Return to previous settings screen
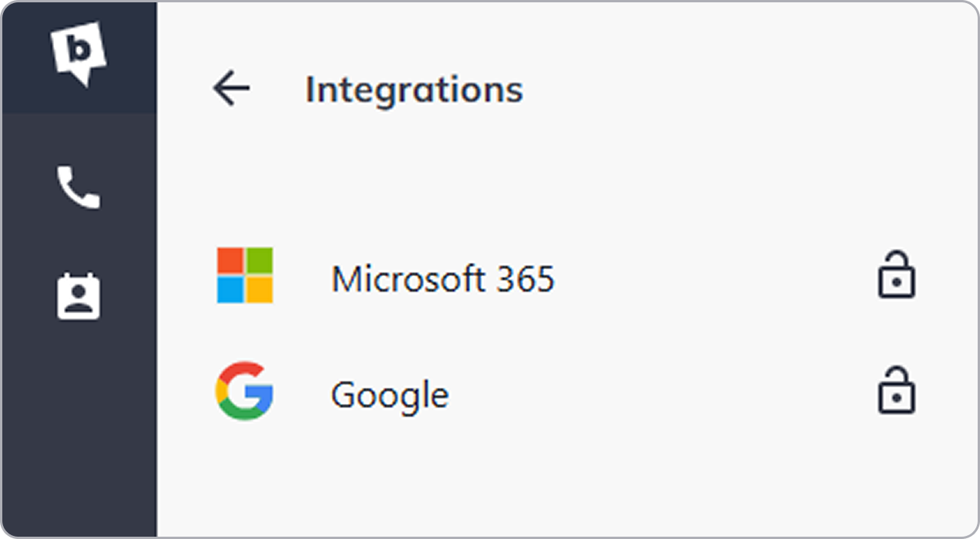This screenshot has width=980, height=539. tap(231, 89)
